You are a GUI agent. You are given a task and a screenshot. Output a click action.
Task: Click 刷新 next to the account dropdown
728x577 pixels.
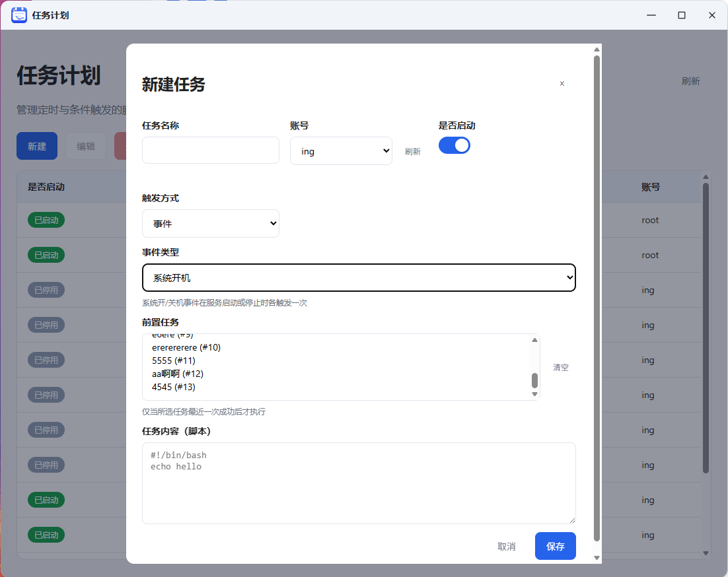(413, 151)
